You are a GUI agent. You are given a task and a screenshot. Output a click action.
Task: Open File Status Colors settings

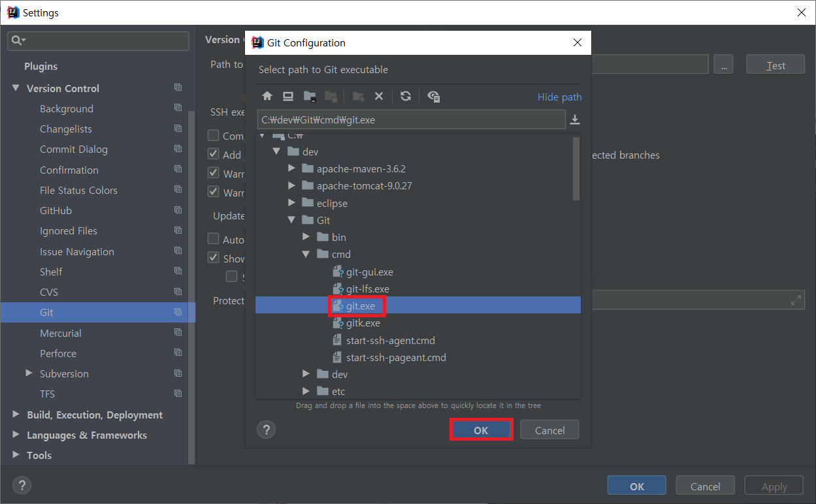[78, 190]
